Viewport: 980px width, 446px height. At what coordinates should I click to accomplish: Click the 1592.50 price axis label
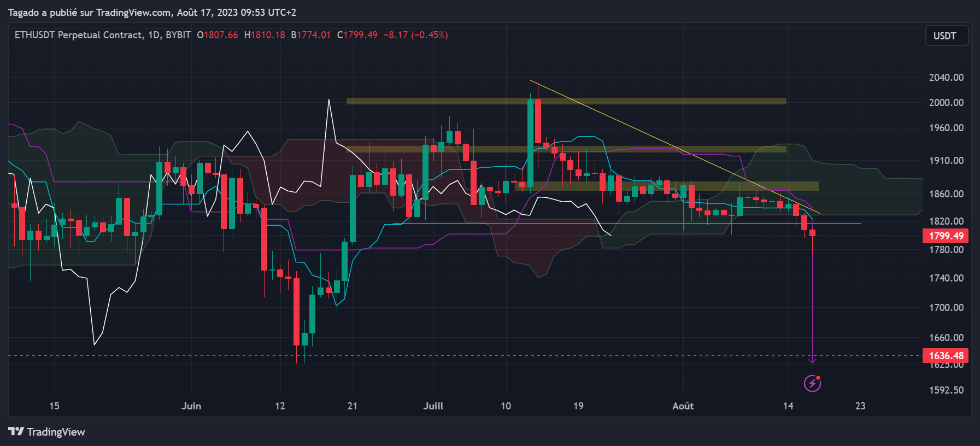click(946, 390)
